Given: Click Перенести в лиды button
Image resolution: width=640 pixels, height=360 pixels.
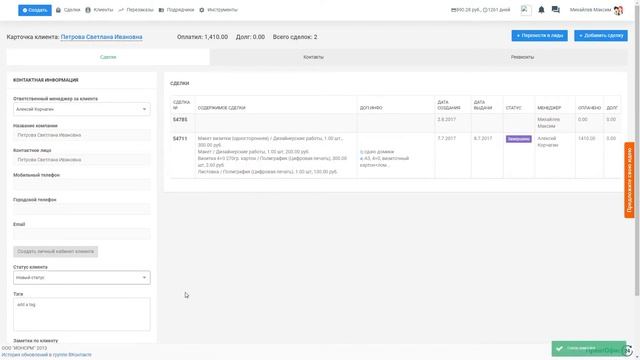Looking at the screenshot, I should pos(539,36).
